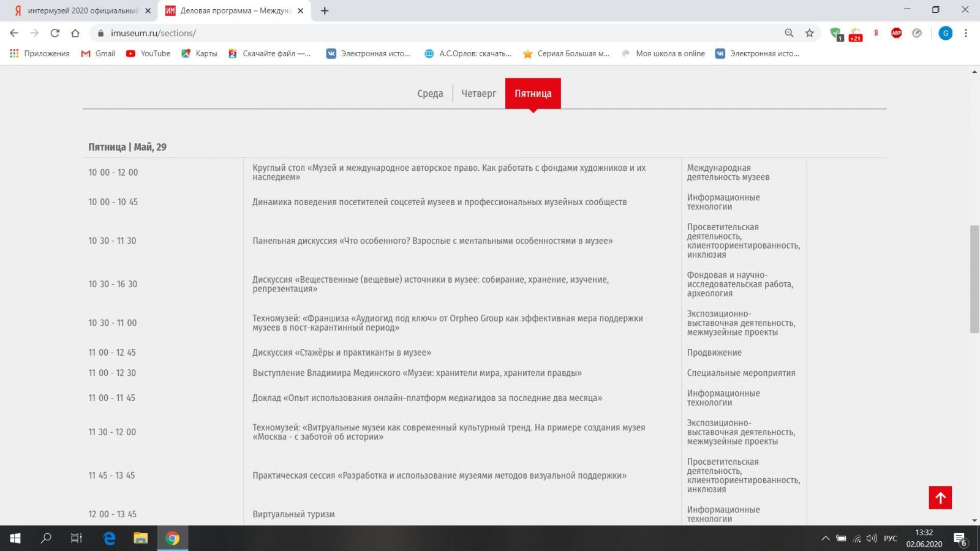The width and height of the screenshot is (980, 551).
Task: Open the YouTube bookmark
Action: coord(148,53)
